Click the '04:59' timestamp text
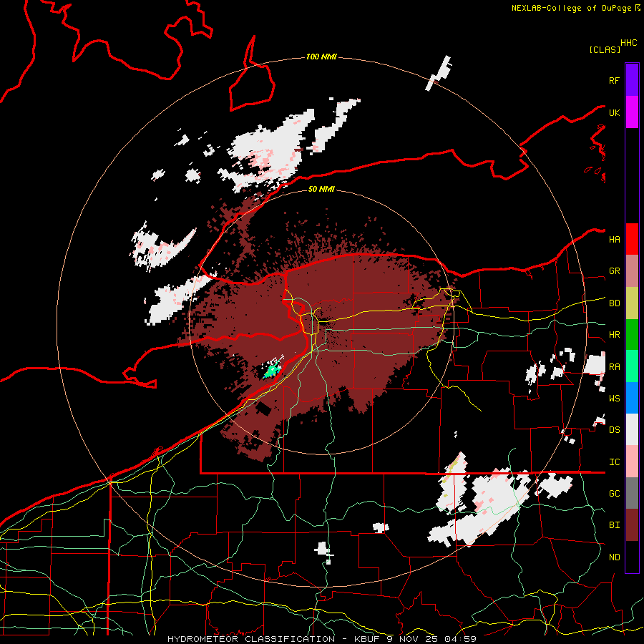 (460, 639)
